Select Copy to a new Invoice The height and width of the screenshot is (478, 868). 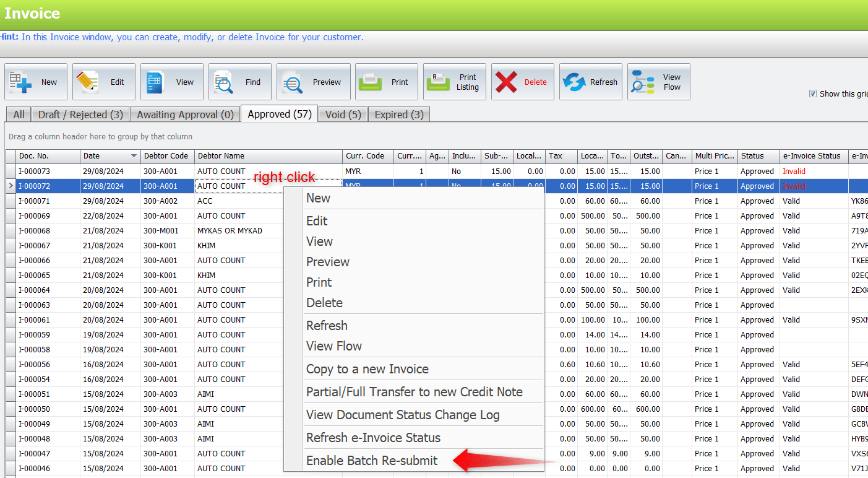[414, 369]
